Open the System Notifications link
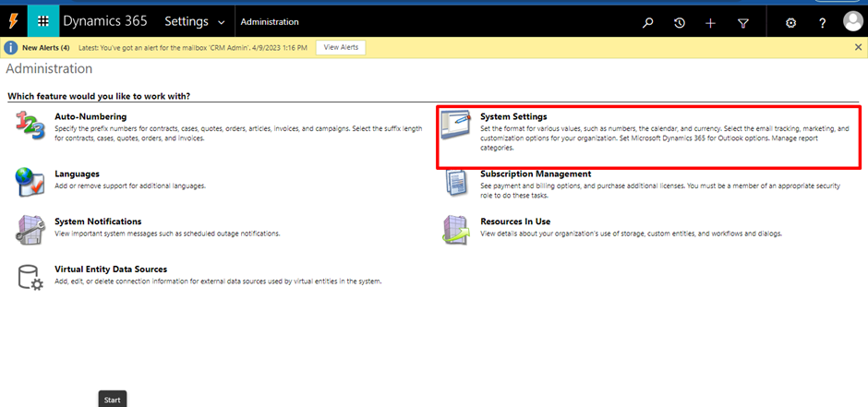The width and height of the screenshot is (868, 407). 98,221
